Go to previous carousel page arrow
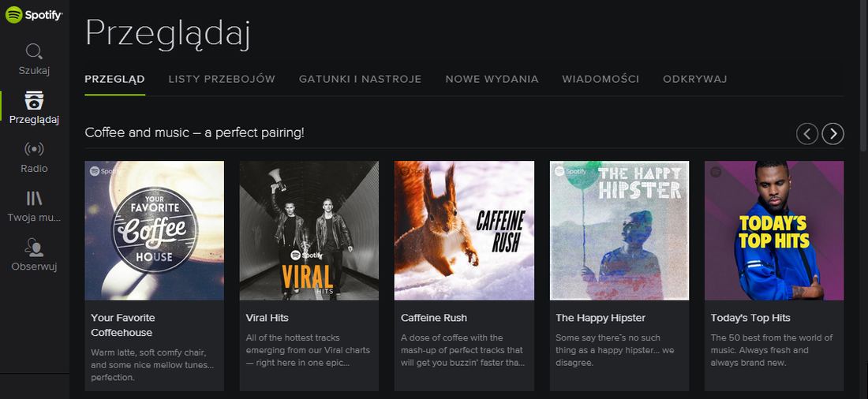868x399 pixels. [x=807, y=133]
